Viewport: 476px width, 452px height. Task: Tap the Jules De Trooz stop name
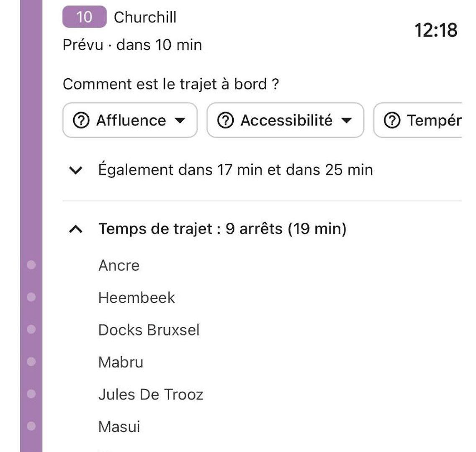click(x=151, y=395)
